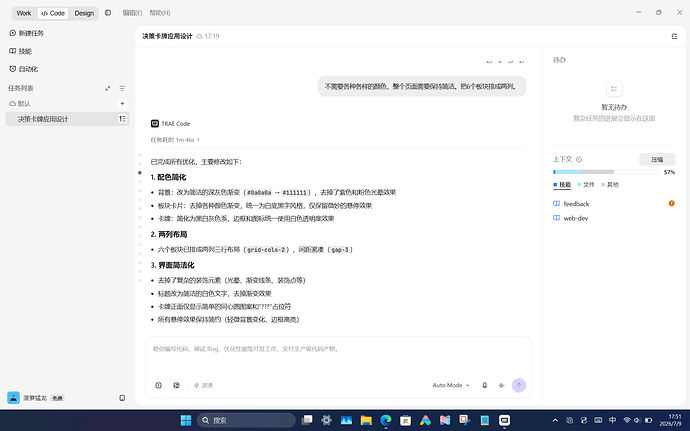Click the heading 1. 配色简化

click(169, 177)
